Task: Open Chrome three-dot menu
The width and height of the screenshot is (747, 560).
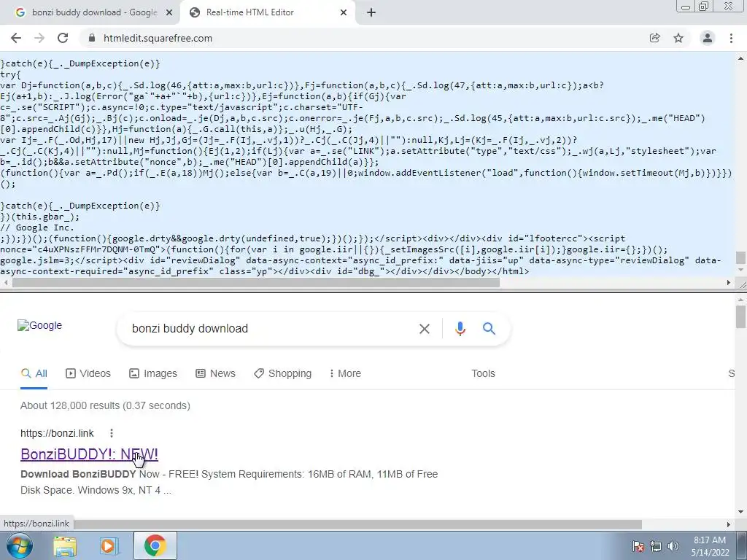Action: click(731, 38)
